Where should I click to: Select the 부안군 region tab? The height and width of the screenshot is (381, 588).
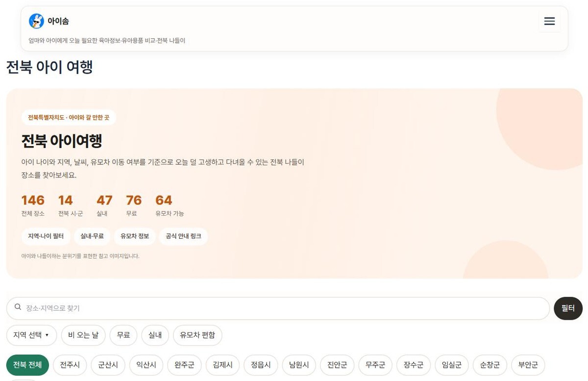[528, 365]
